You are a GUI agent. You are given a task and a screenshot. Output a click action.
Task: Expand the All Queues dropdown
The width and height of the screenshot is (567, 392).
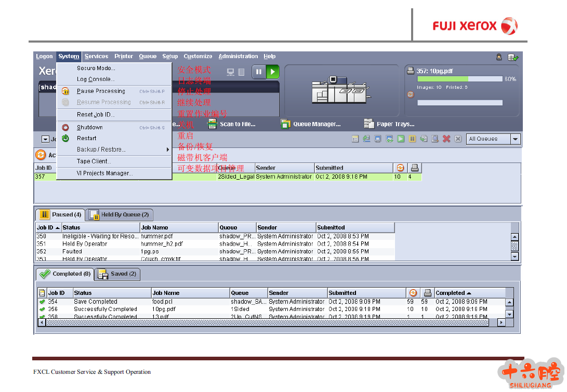click(x=515, y=139)
